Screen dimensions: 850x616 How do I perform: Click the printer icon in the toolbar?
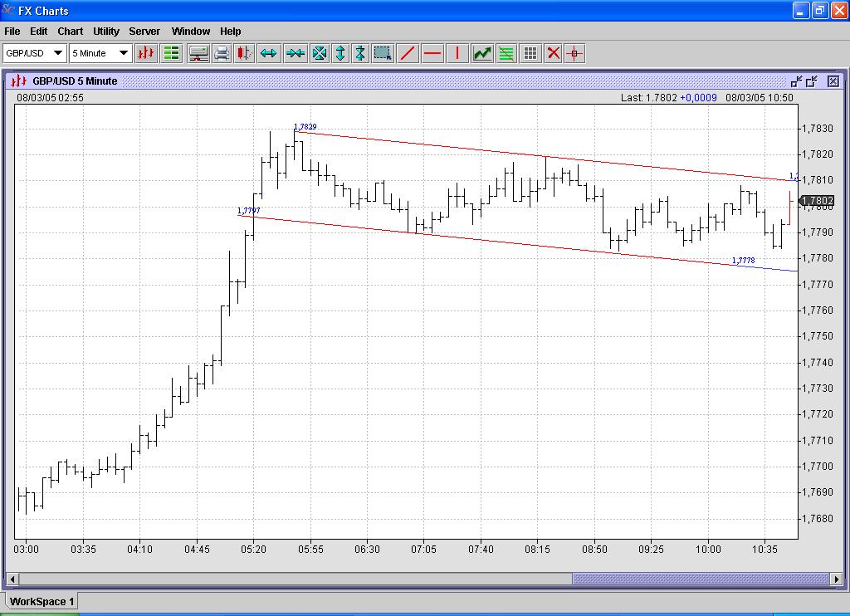[222, 53]
